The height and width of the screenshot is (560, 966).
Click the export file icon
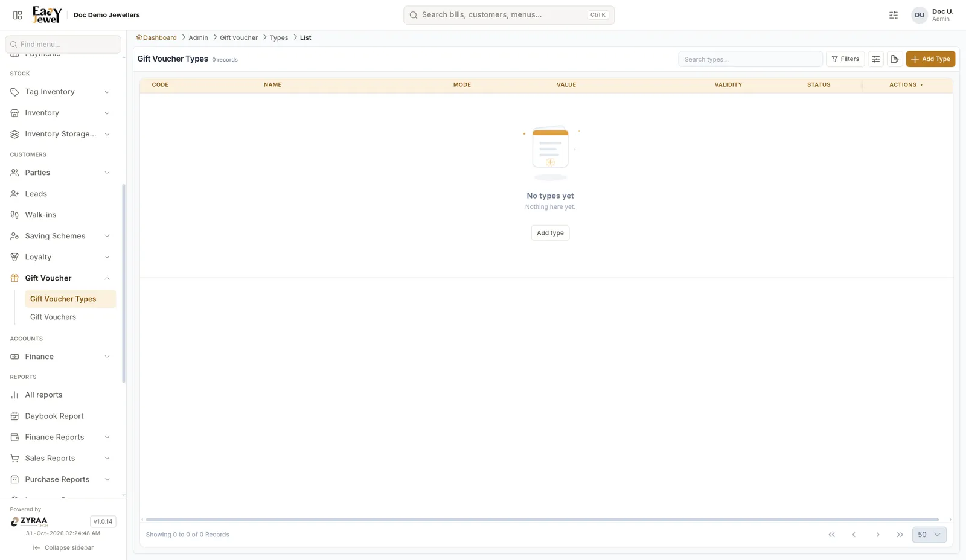(895, 59)
